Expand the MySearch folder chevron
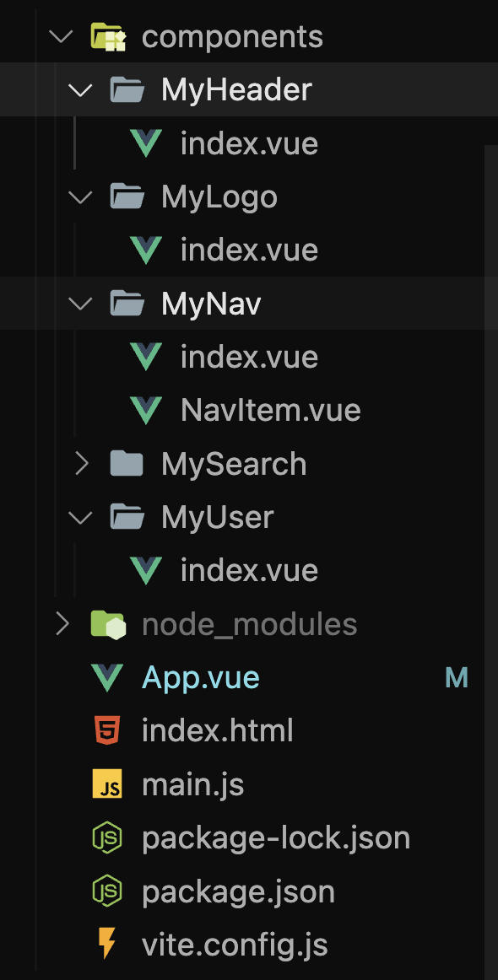 pyautogui.click(x=81, y=464)
